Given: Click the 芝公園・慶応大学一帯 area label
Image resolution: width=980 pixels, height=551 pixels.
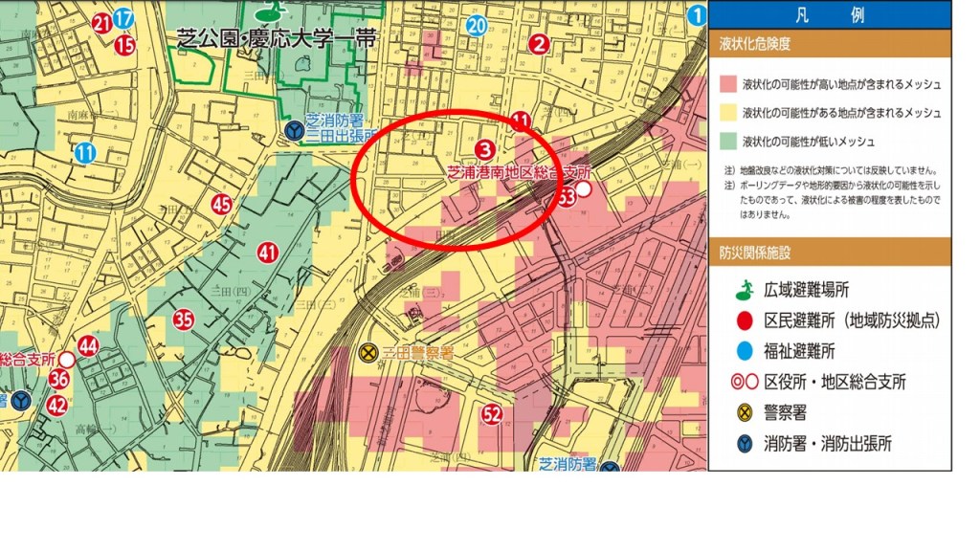Looking at the screenshot, I should tap(276, 40).
